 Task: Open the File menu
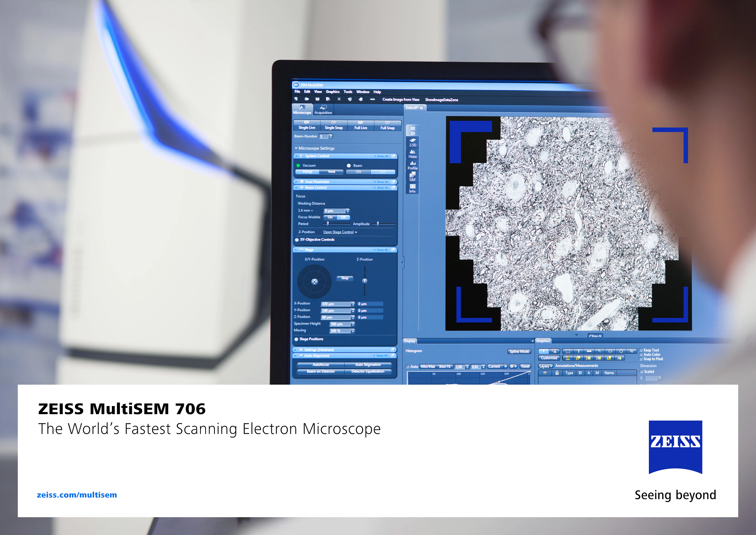pyautogui.click(x=297, y=92)
